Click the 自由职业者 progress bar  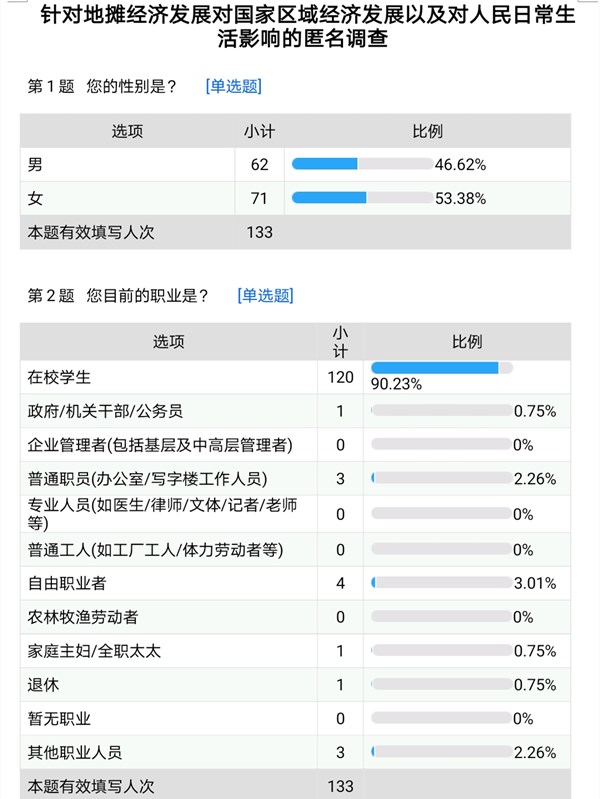click(x=440, y=582)
